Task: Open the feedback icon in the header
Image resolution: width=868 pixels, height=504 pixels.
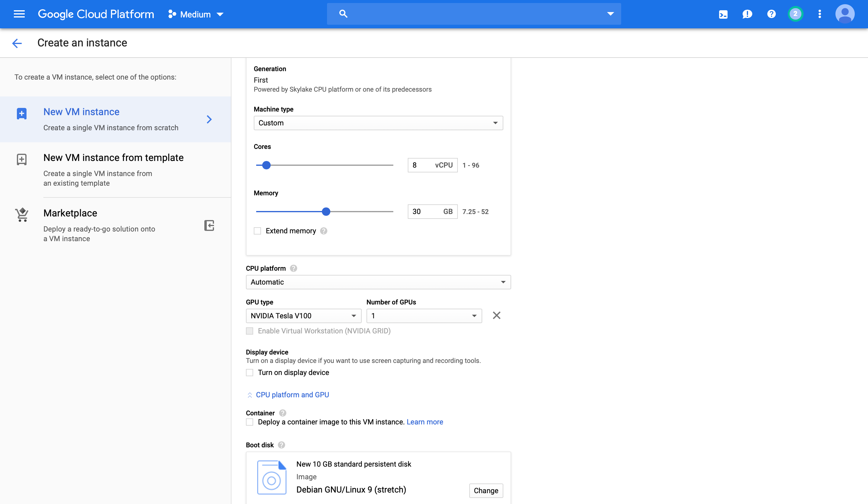Action: click(x=747, y=14)
